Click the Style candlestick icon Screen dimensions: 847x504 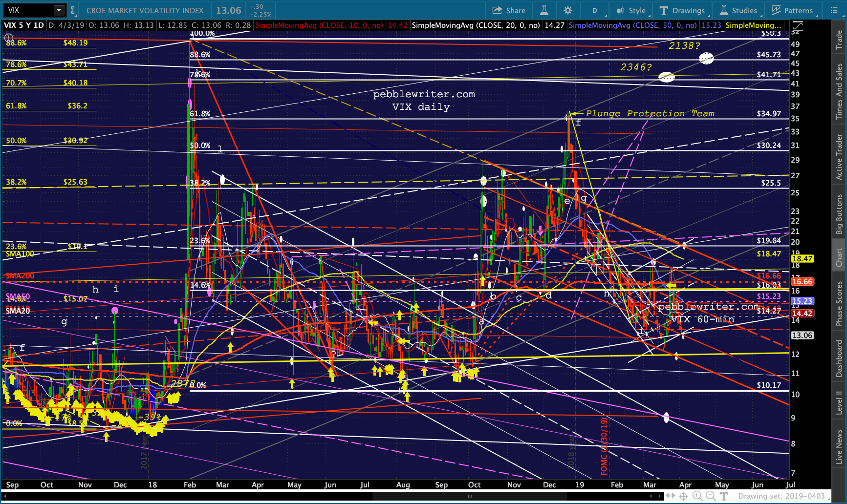tap(621, 10)
